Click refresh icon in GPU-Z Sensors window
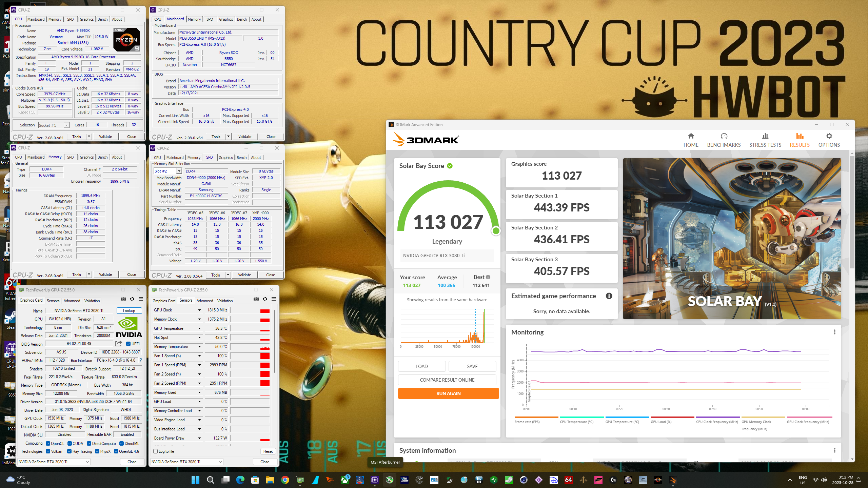The image size is (868, 488). point(265,299)
